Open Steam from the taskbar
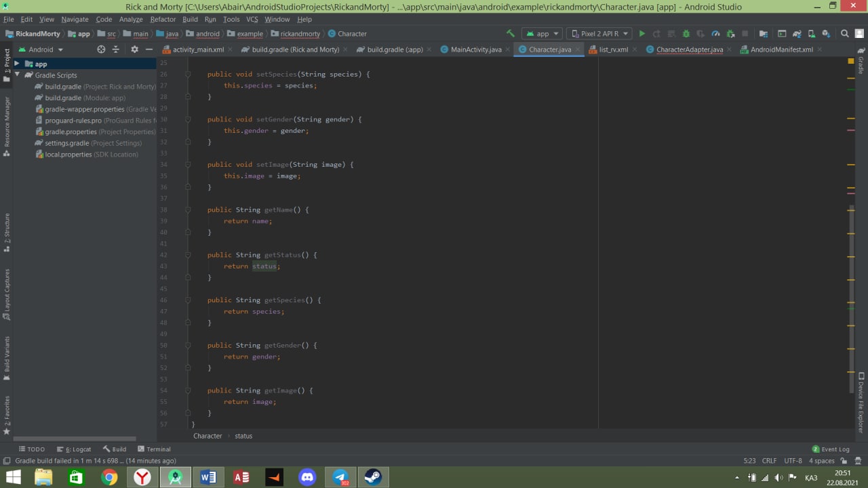The image size is (868, 488). click(373, 477)
